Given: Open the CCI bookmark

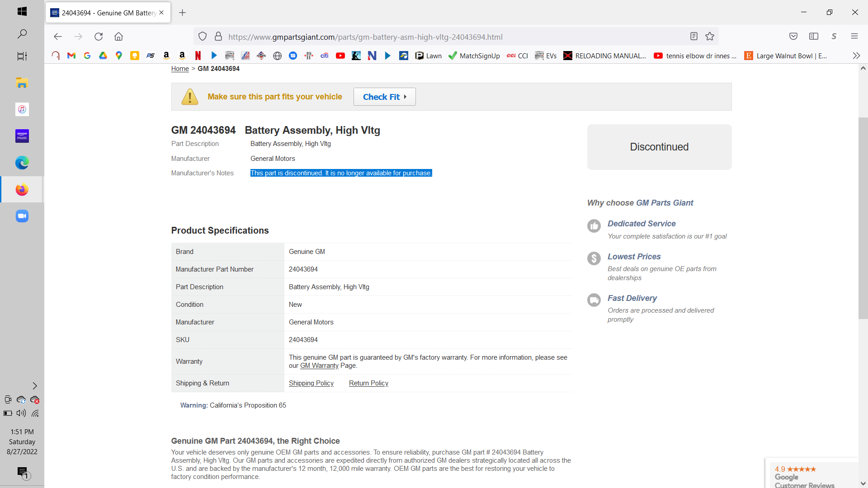Looking at the screenshot, I should [x=517, y=56].
